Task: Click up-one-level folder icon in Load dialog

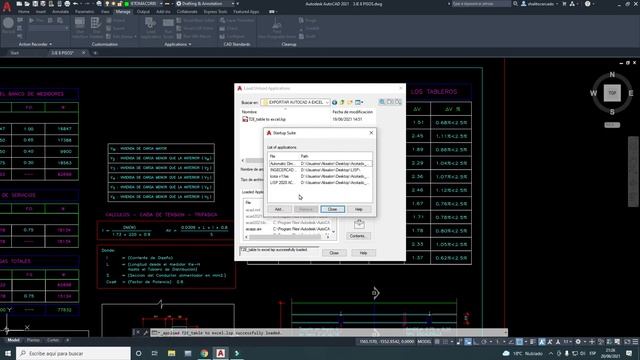Action: coord(342,102)
